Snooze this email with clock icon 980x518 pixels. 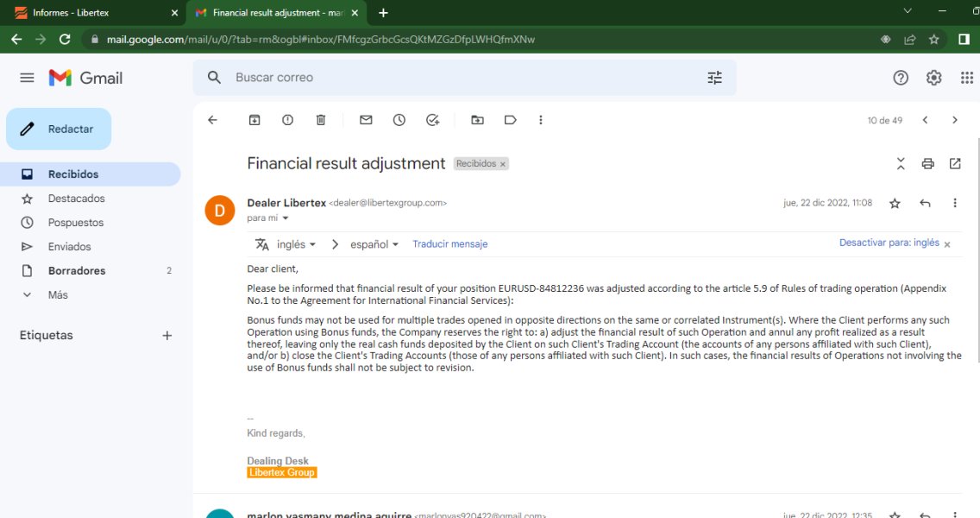point(399,120)
